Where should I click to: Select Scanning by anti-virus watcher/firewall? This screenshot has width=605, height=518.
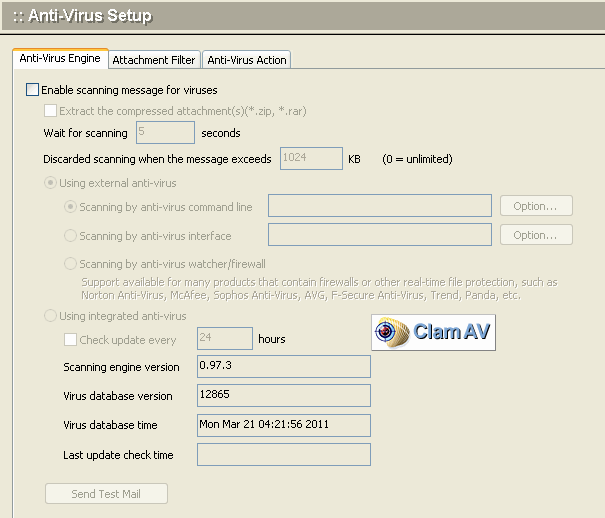[70, 264]
